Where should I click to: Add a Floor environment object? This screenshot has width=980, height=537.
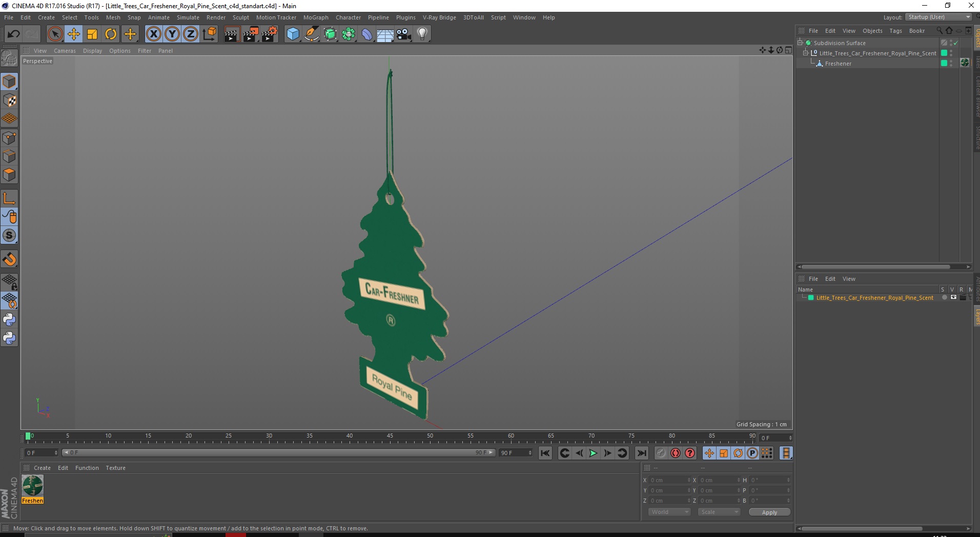pos(385,34)
